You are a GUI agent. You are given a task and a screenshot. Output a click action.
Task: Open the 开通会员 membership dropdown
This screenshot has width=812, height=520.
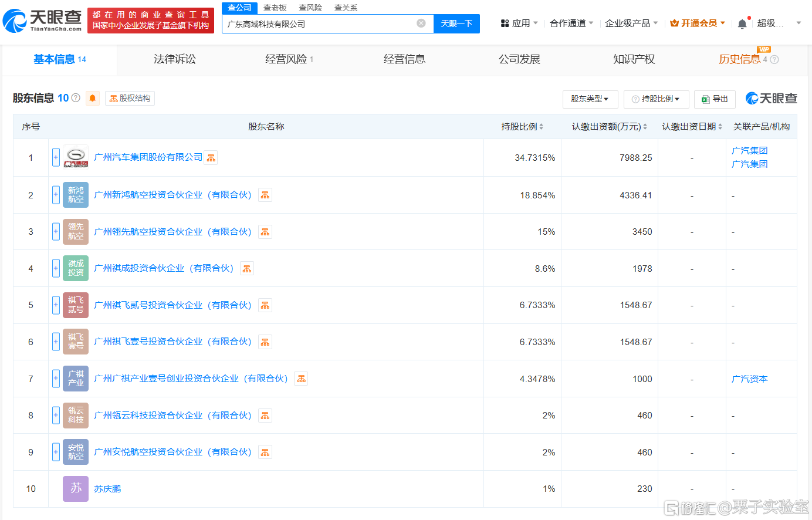click(698, 23)
